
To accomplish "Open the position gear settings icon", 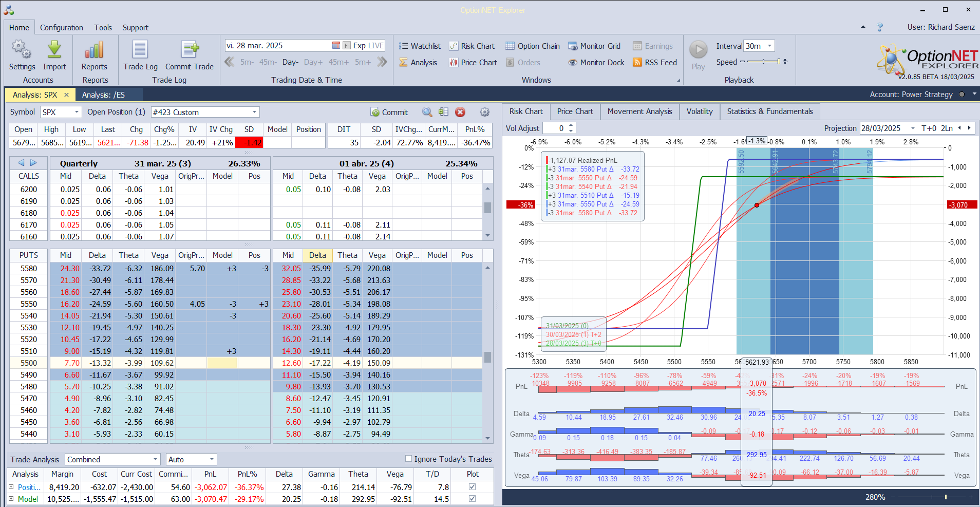I will pos(484,112).
